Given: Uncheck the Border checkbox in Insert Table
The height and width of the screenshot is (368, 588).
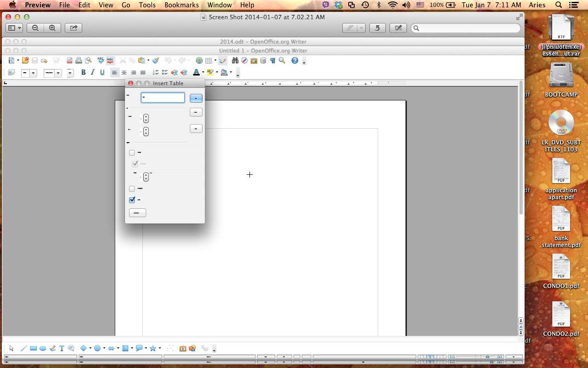Looking at the screenshot, I should coord(132,200).
